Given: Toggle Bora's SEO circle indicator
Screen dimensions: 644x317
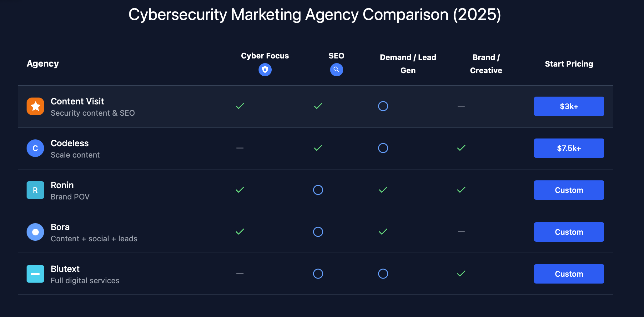Looking at the screenshot, I should [x=318, y=232].
